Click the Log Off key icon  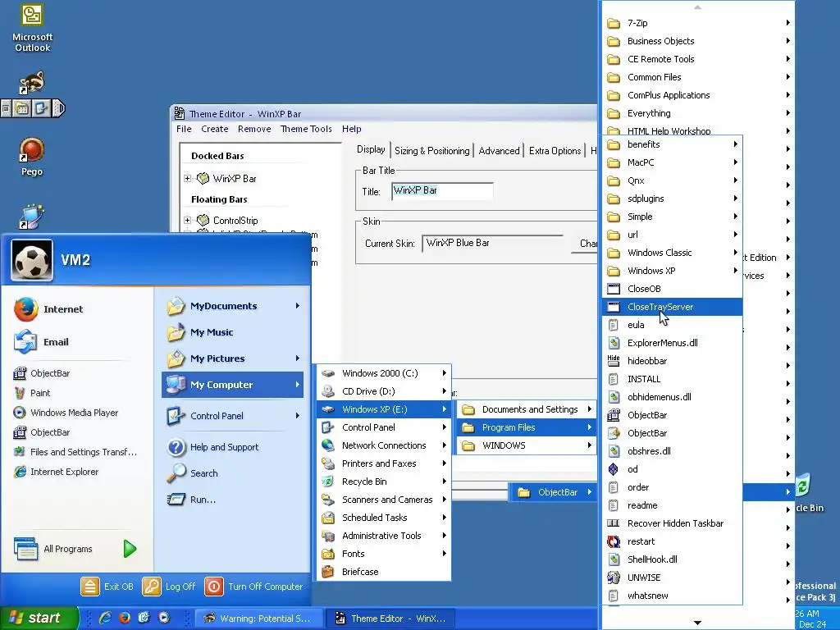152,587
